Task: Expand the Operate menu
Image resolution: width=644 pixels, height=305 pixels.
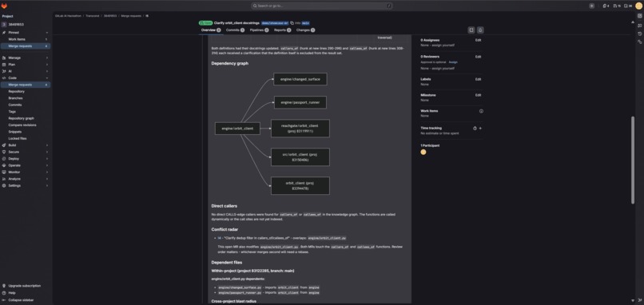Action: click(47, 165)
